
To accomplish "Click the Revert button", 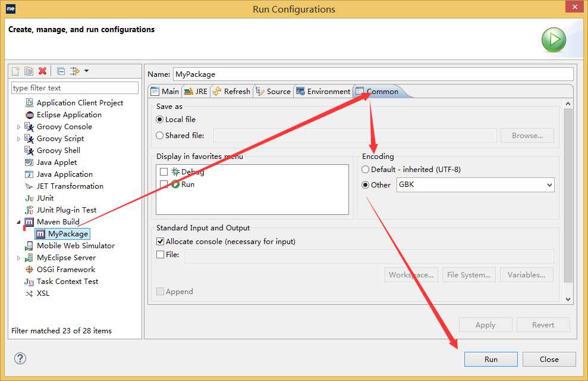I will point(543,324).
